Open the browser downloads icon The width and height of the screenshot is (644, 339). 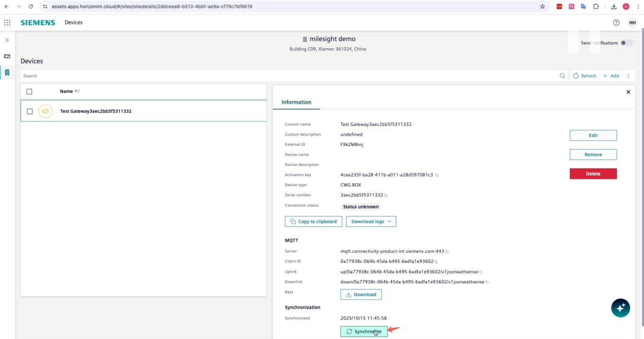[x=614, y=7]
